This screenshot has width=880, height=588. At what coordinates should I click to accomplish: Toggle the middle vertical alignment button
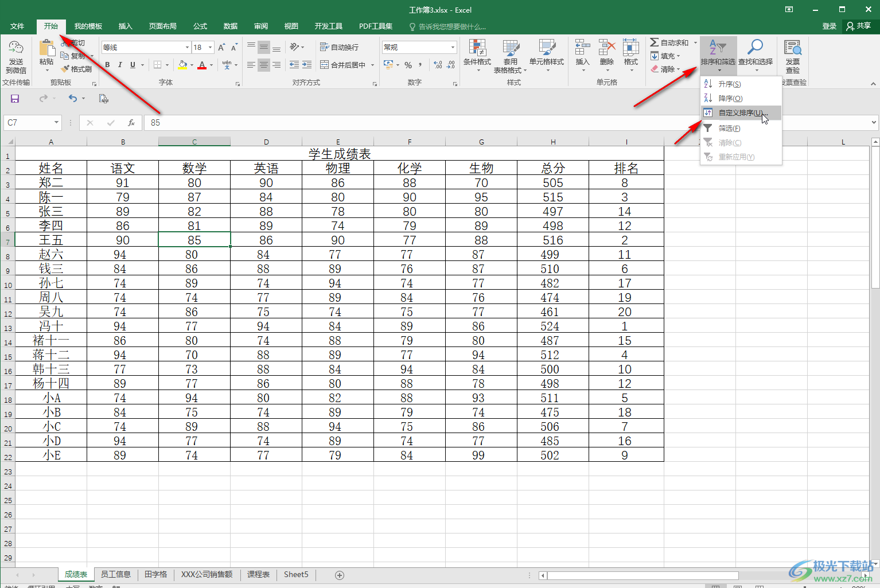(264, 47)
